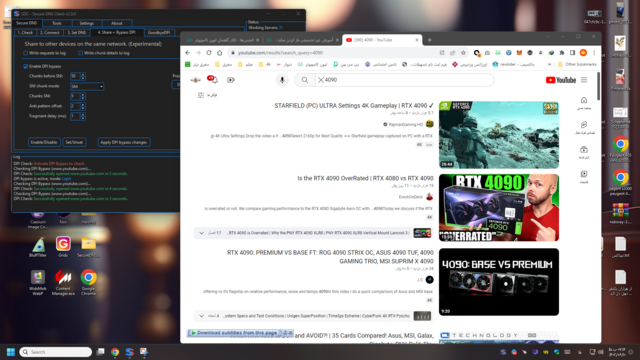
Task: Open the Is the RTX 4090 OverRated video title
Action: 365,178
